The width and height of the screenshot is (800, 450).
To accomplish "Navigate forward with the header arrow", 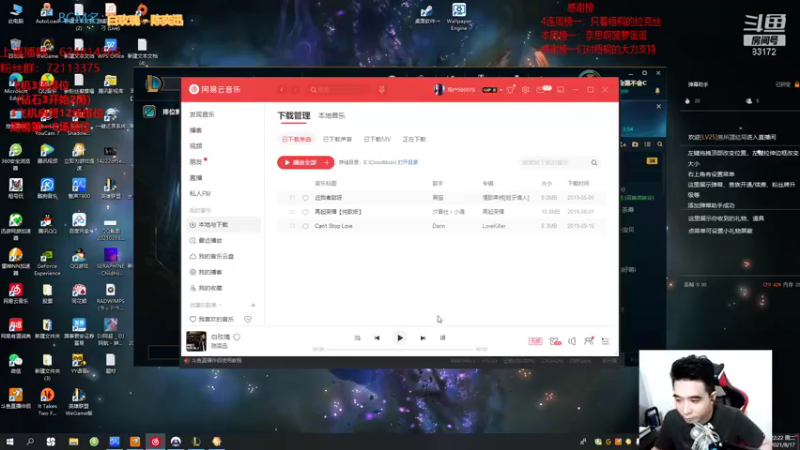I will click(x=295, y=90).
